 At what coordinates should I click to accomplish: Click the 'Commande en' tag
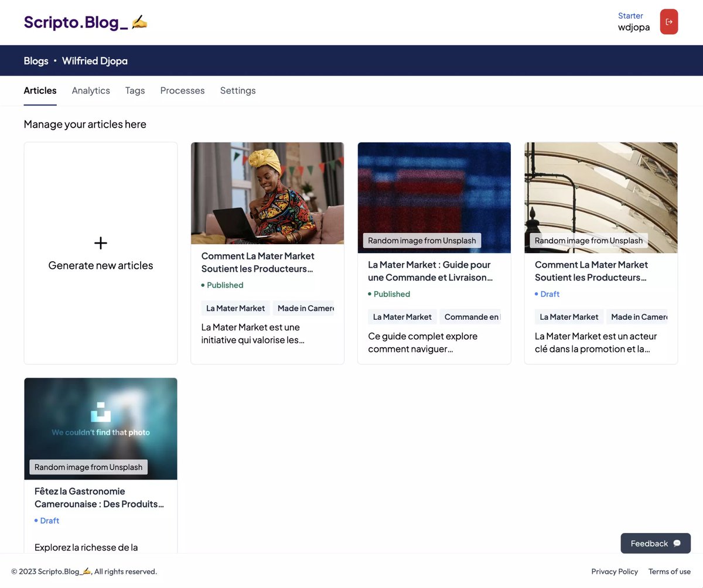470,317
